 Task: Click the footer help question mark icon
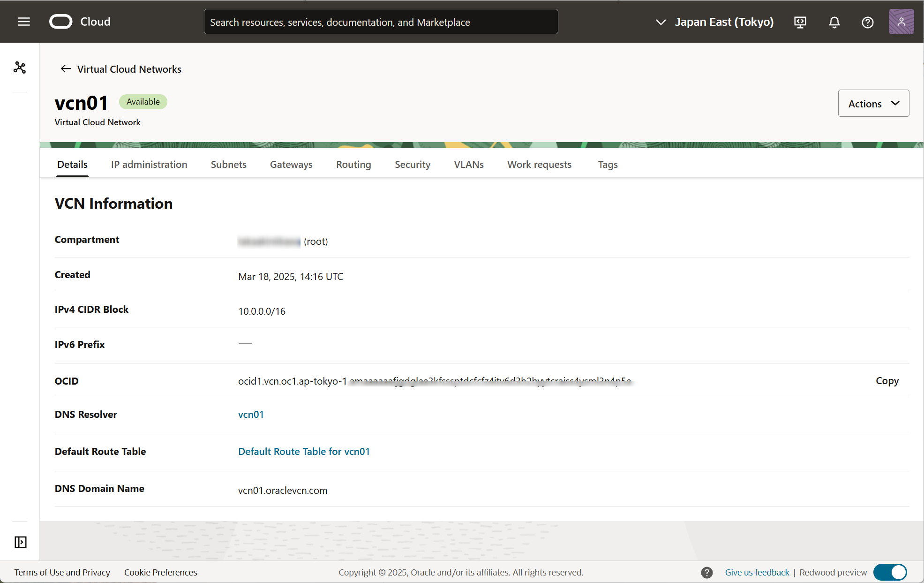(x=707, y=572)
